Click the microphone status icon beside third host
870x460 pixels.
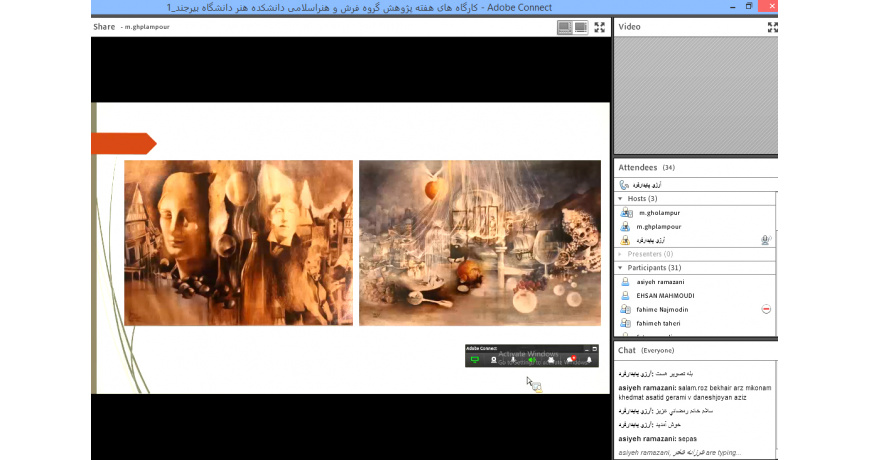tap(766, 240)
